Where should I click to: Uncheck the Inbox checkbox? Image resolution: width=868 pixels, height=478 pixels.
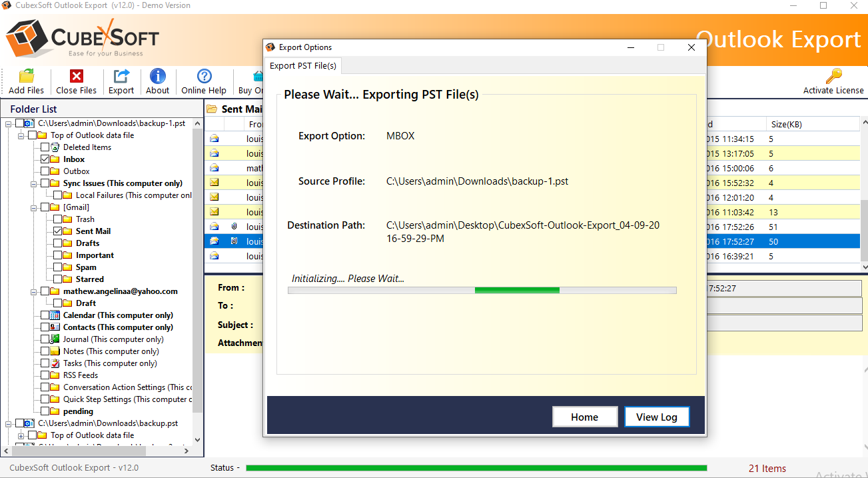pyautogui.click(x=45, y=159)
